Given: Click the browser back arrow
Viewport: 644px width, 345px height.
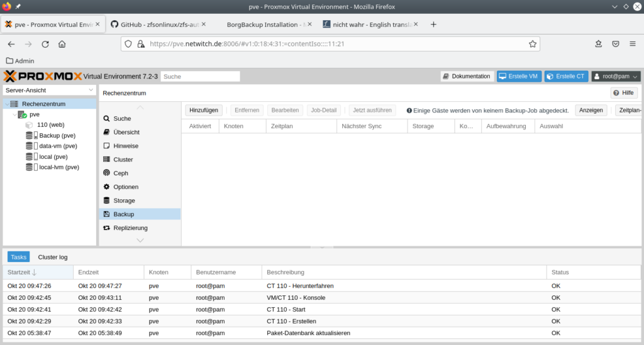Looking at the screenshot, I should pyautogui.click(x=11, y=45).
